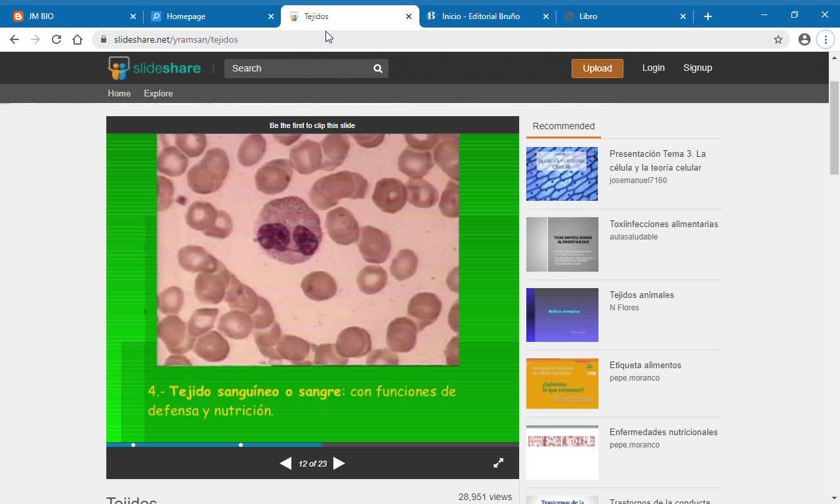Viewport: 840px width, 504px height.
Task: Go to the previous slide
Action: [285, 463]
